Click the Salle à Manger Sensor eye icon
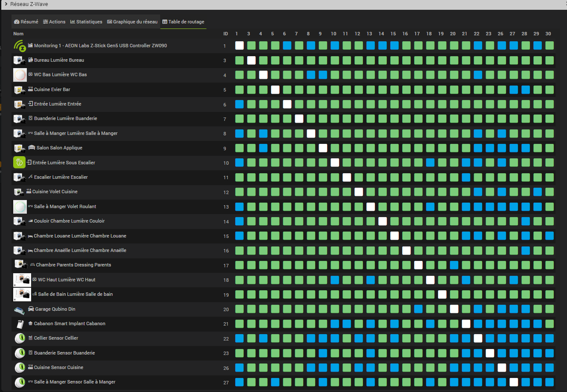Screen dimensions: 567x392 20,382
